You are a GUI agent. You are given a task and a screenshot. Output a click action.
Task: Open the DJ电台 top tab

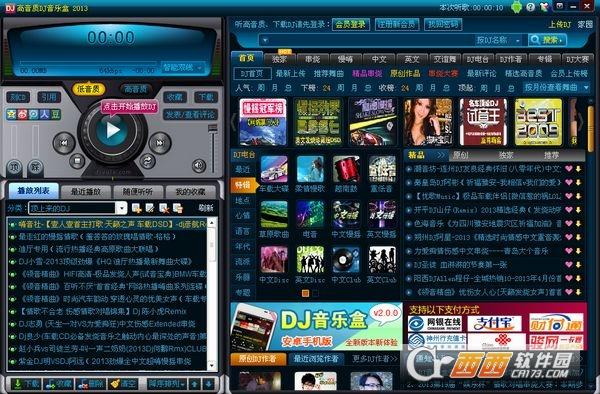[478, 59]
